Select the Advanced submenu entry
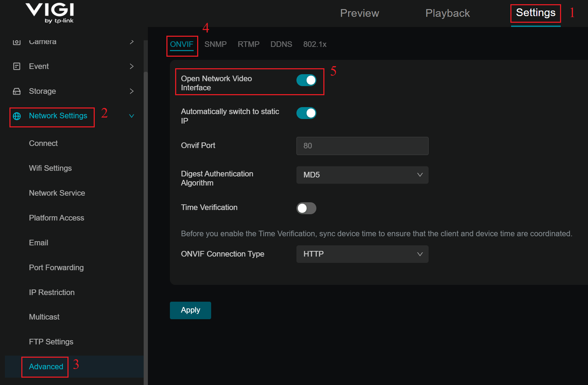Viewport: 588px width, 385px height. 45,366
